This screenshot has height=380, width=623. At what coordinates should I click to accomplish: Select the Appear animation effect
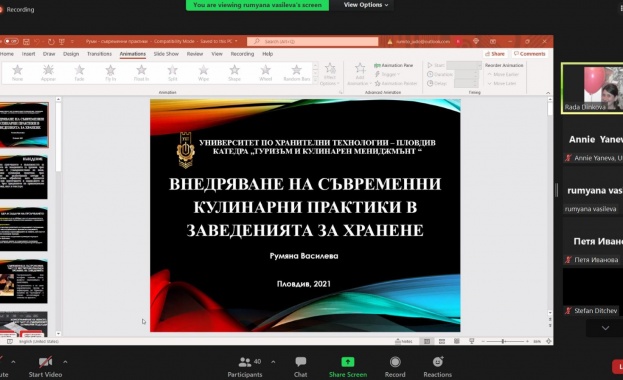click(x=48, y=73)
